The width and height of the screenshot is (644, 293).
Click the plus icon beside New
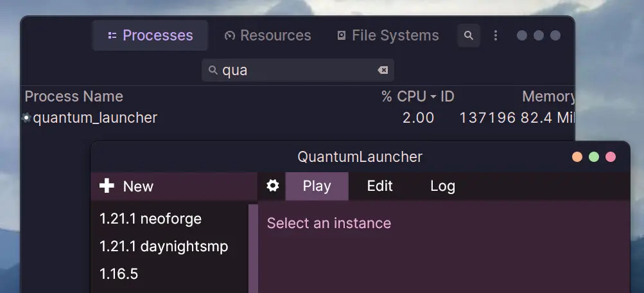pyautogui.click(x=107, y=186)
